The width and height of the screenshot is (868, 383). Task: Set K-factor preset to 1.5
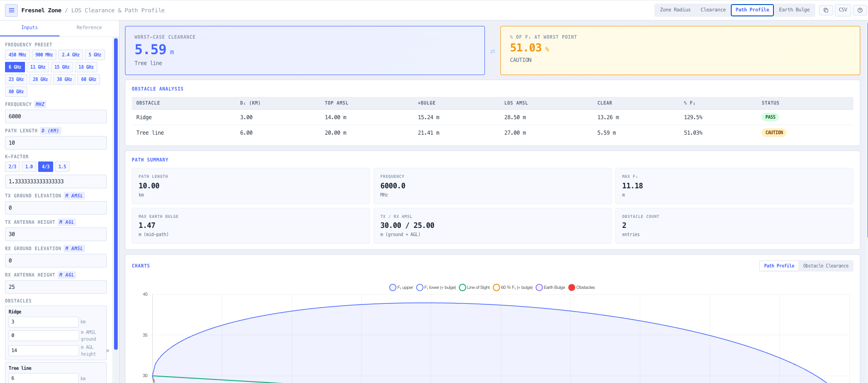pos(62,166)
